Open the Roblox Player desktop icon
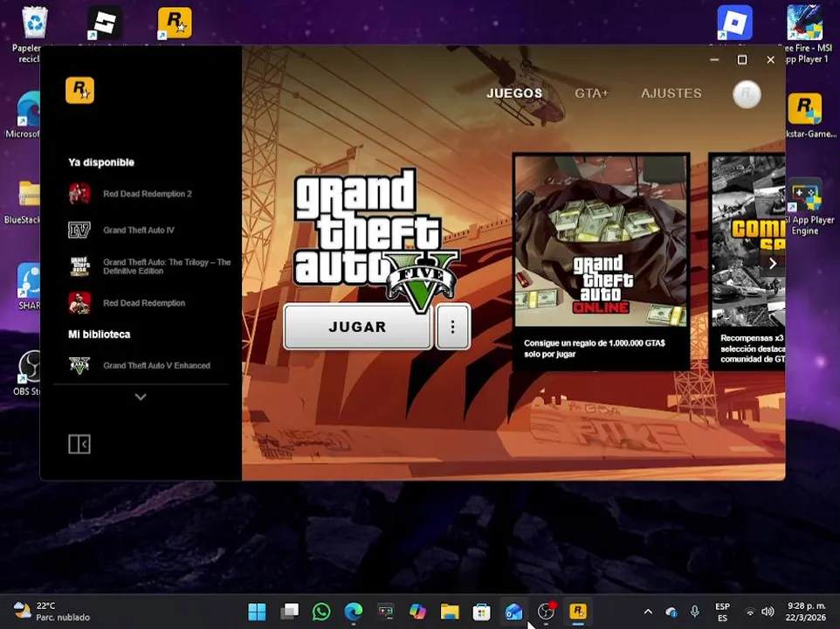840x629 pixels. 734,23
